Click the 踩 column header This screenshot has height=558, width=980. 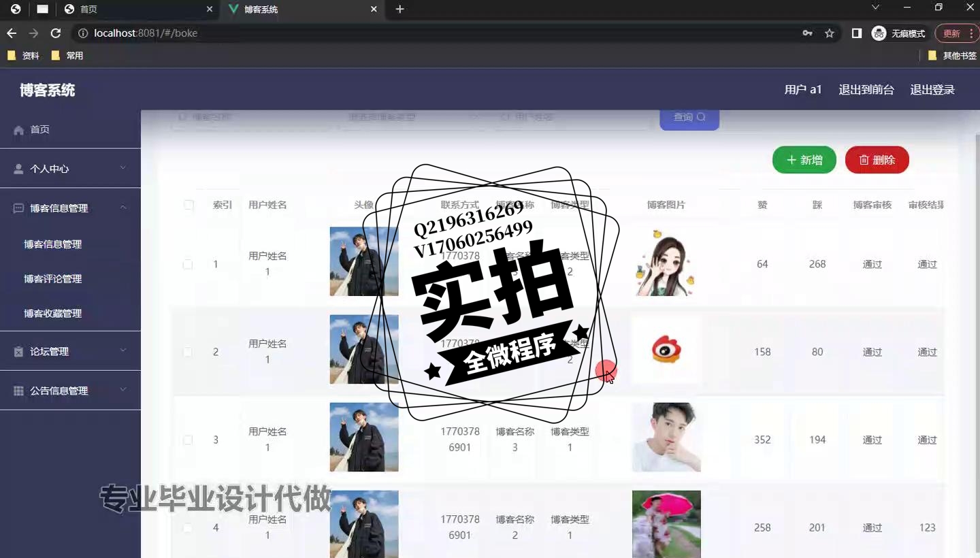point(817,205)
